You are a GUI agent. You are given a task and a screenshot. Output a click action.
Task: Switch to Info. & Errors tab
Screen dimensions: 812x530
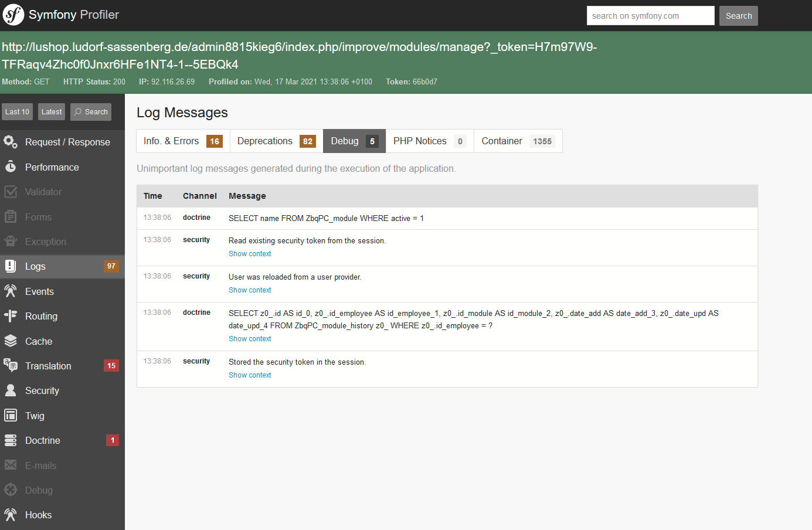(183, 141)
